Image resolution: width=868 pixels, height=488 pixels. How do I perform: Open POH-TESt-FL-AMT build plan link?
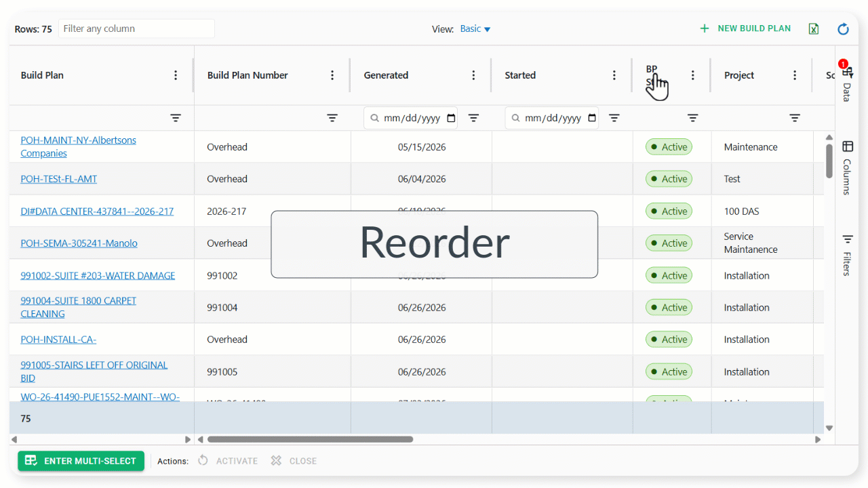pos(58,179)
